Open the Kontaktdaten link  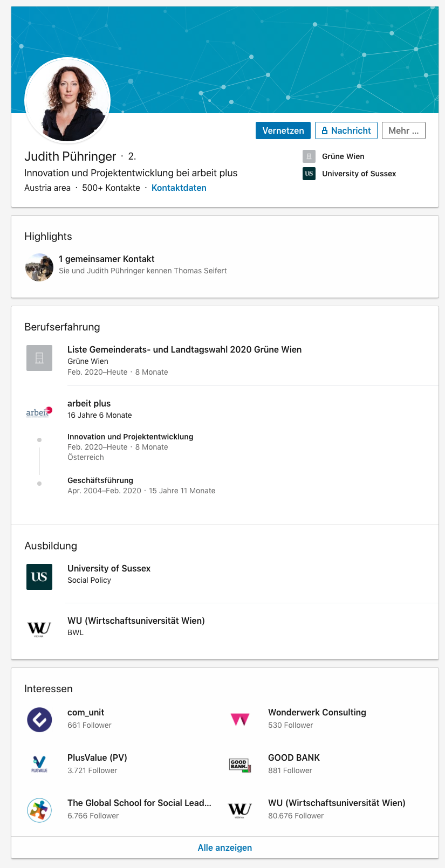pos(179,188)
